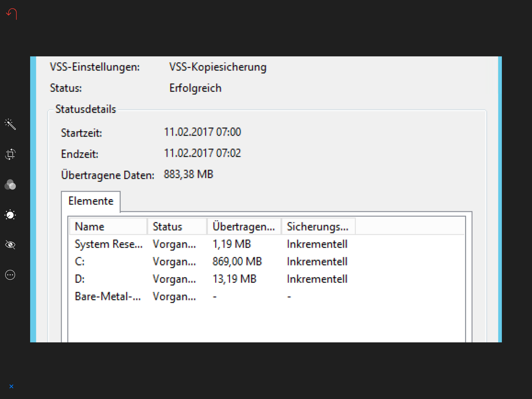Open the crop and rotate tool
The image size is (532, 399).
pyautogui.click(x=10, y=154)
